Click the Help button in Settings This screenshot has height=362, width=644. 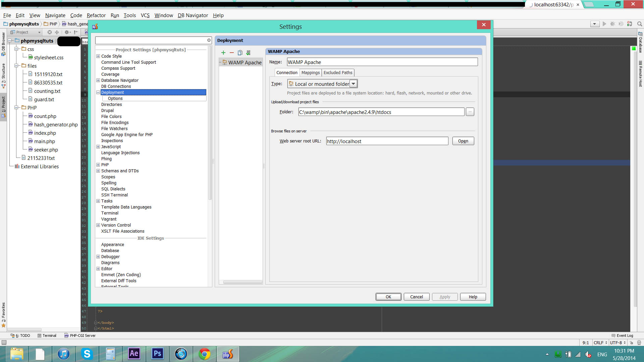click(x=473, y=297)
